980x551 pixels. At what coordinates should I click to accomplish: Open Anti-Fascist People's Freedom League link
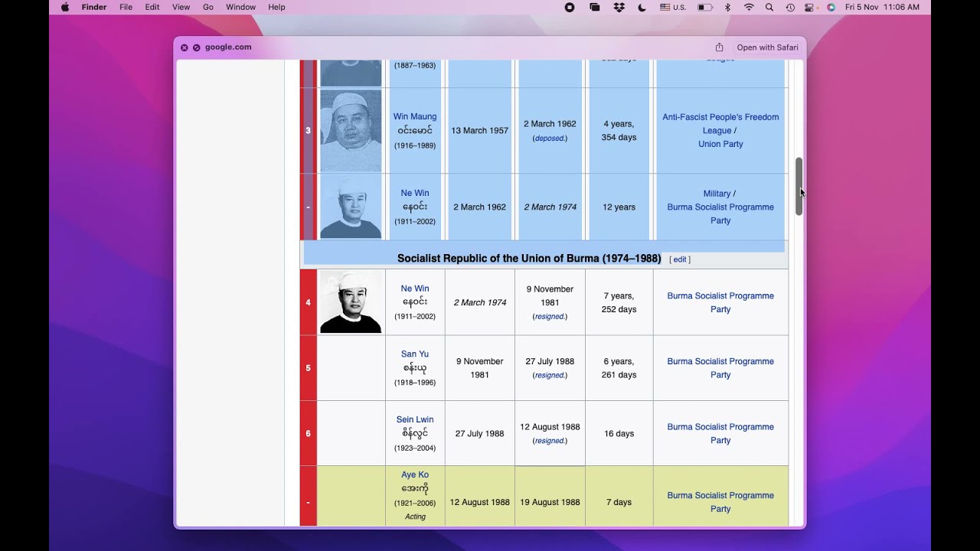coord(720,123)
